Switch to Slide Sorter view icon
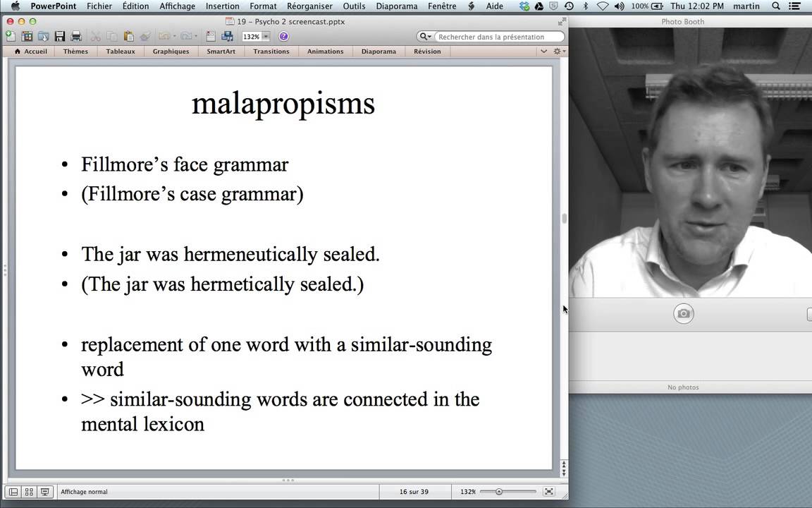Viewport: 812px width, 508px height. tap(29, 491)
